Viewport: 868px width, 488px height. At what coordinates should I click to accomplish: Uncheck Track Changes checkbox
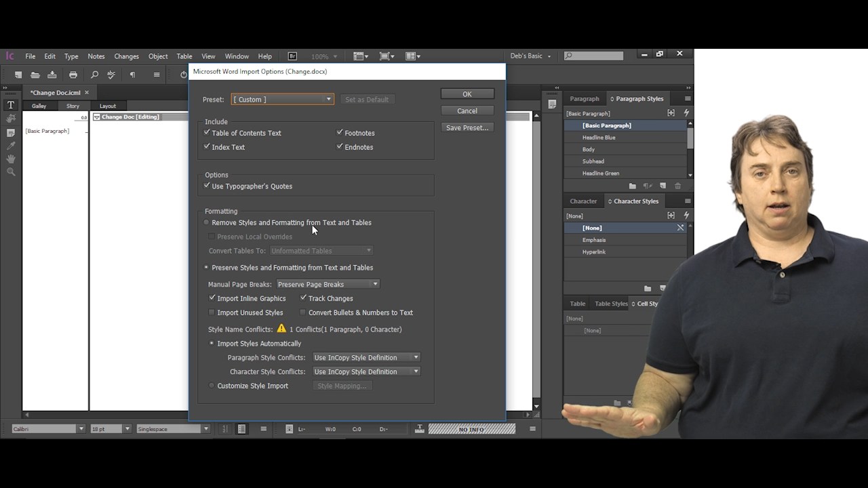point(303,298)
